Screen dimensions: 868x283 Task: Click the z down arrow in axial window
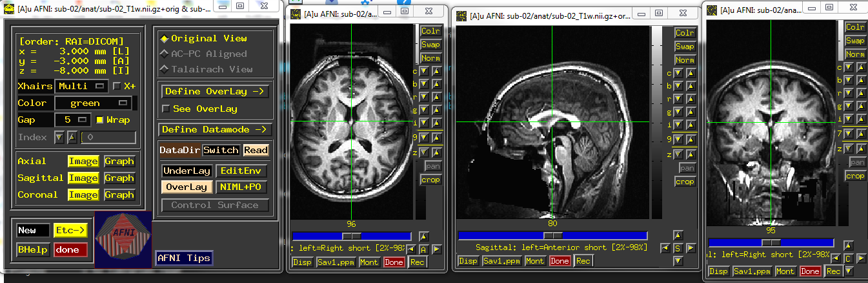(425, 152)
